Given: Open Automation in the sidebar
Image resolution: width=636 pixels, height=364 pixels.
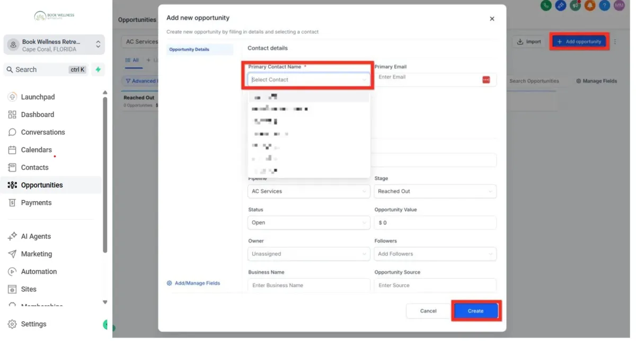Looking at the screenshot, I should point(39,271).
